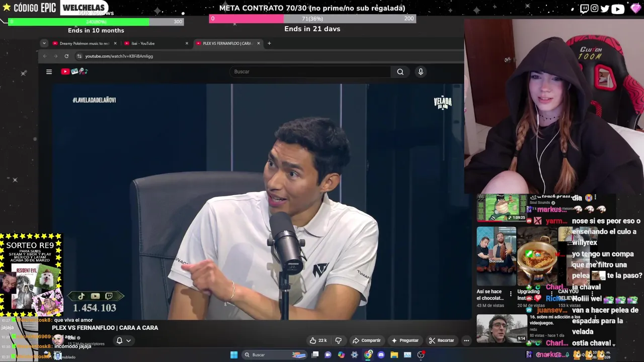Focus the Buscar search box in YouTube
644x362 pixels.
(310, 71)
